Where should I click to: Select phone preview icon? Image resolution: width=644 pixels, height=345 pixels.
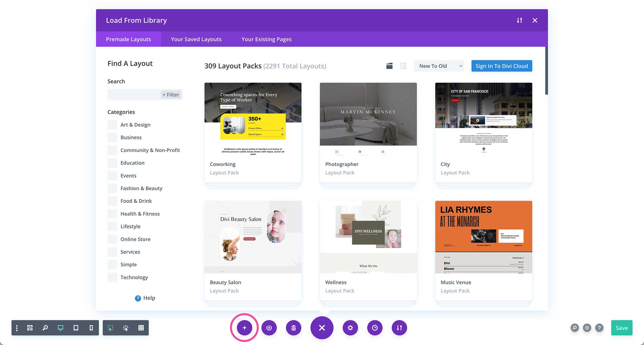point(91,328)
